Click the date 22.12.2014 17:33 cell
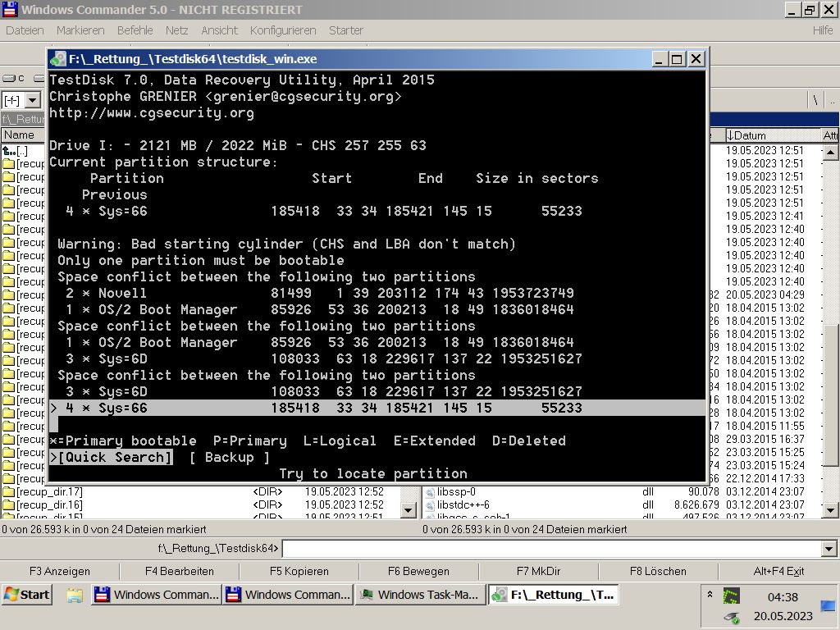Viewport: 840px width, 630px height. tap(765, 478)
